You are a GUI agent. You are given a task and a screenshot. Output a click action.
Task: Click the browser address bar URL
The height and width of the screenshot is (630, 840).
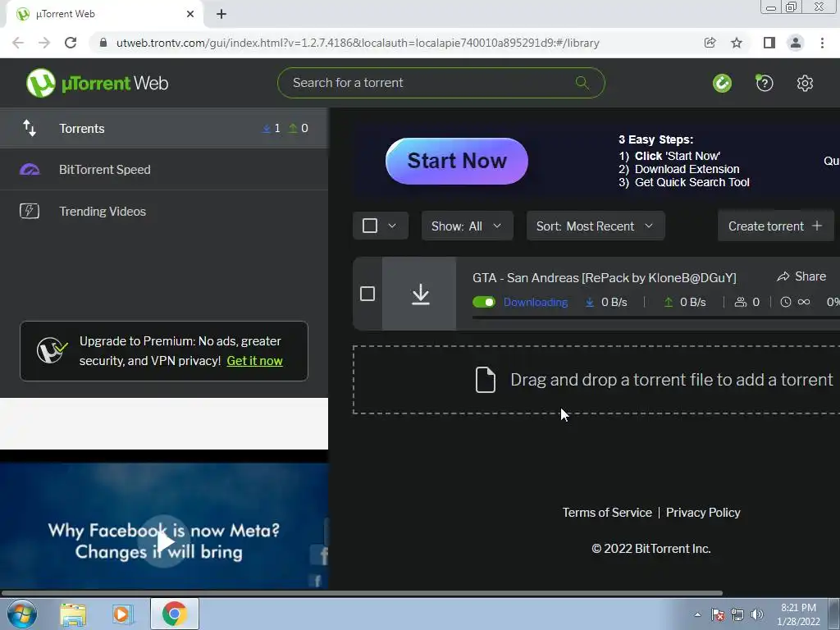click(358, 43)
